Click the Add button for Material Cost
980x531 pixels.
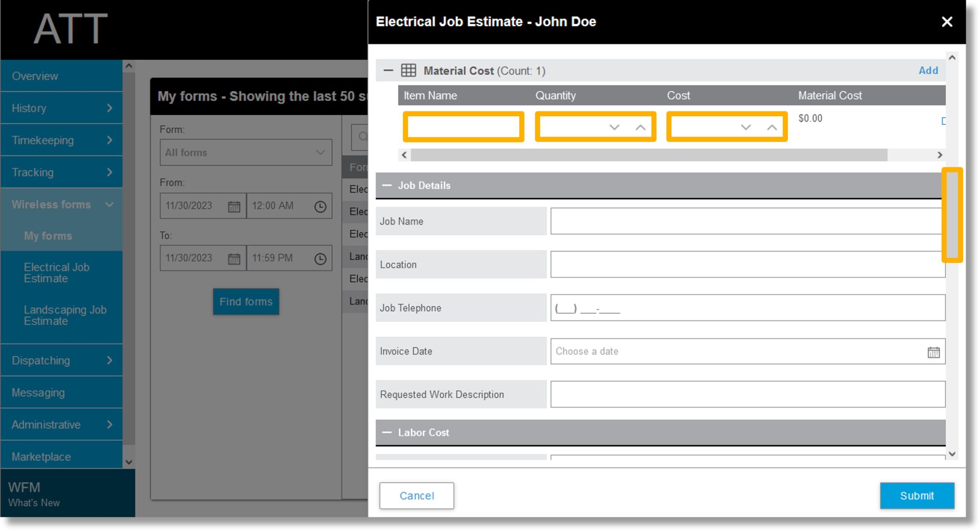(928, 71)
